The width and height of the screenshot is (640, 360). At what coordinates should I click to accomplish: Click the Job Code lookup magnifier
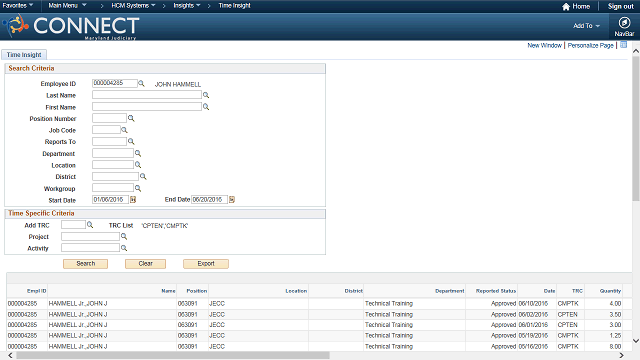(124, 130)
